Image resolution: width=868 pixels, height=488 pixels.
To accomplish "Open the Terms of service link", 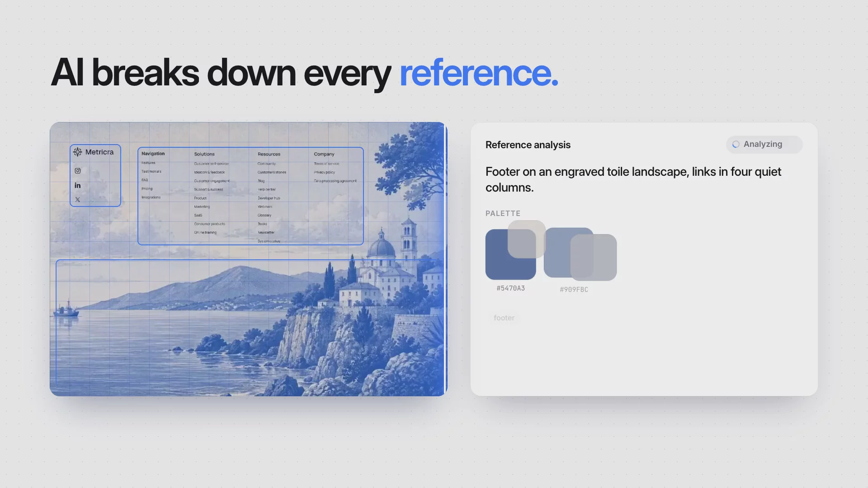I will 326,164.
